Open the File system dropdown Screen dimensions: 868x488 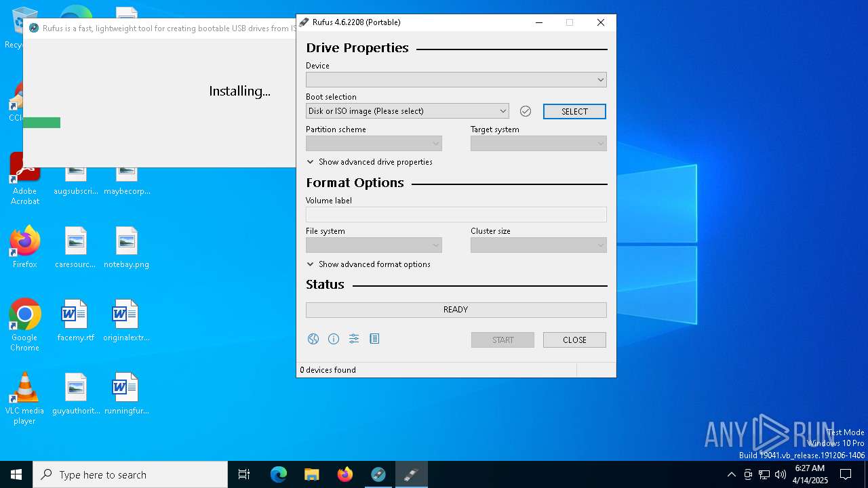coord(374,245)
